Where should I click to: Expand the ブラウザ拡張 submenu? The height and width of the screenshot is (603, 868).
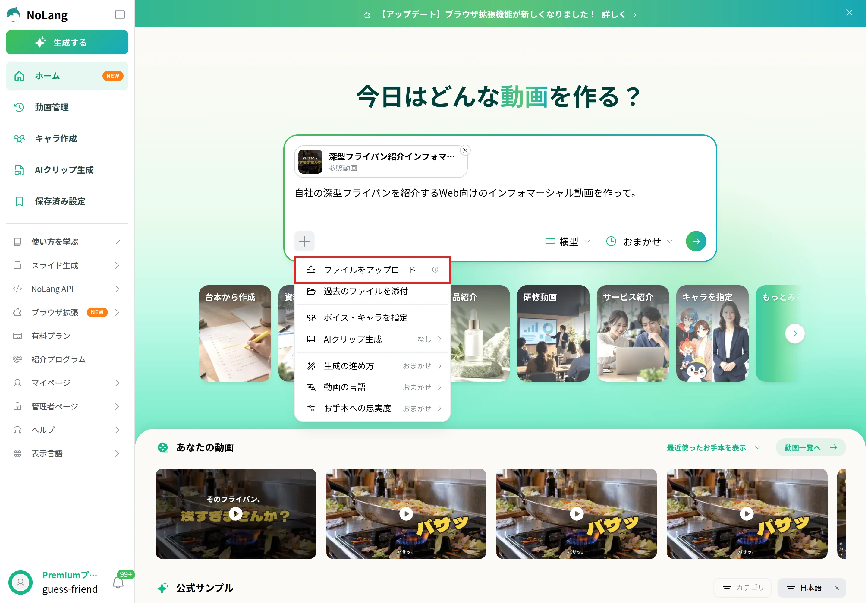coord(67,312)
